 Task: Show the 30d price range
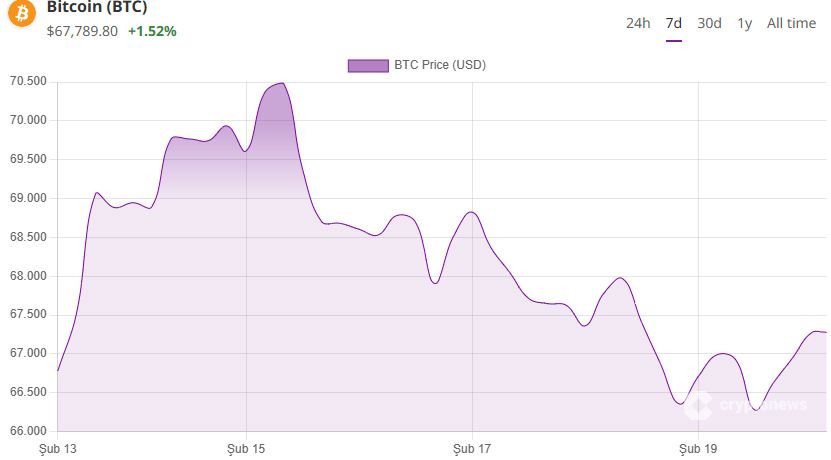pos(709,23)
